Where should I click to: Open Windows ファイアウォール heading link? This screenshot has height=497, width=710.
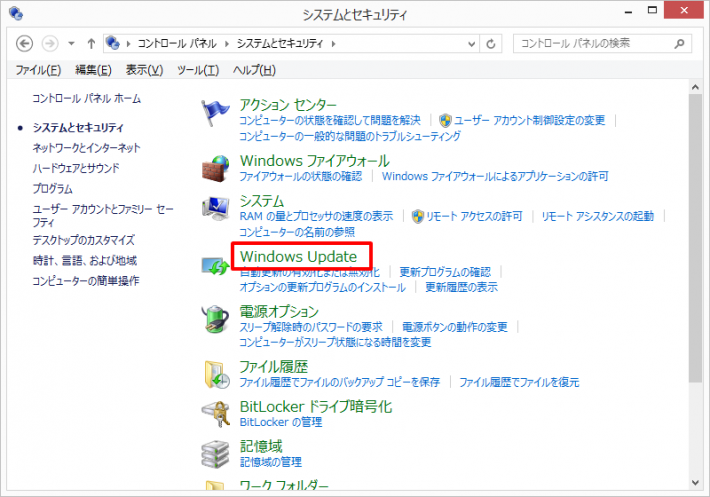(315, 161)
